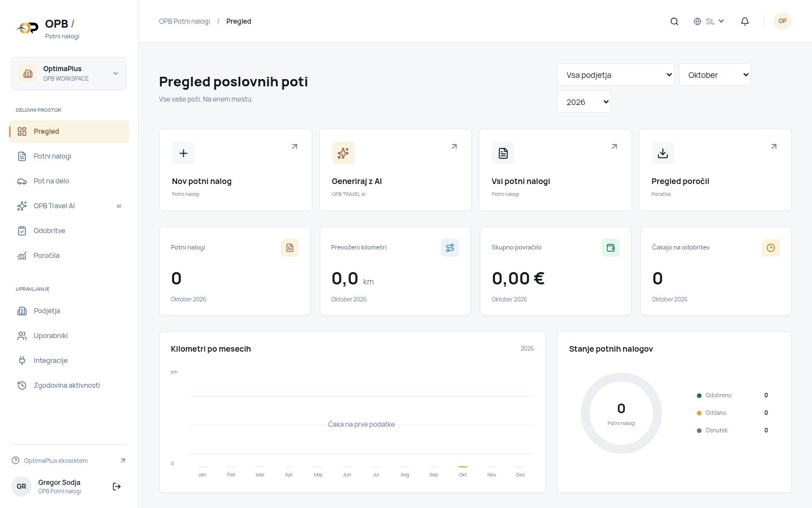Click the document icon in Potni nalogi stat card
The image size is (812, 508).
(290, 248)
